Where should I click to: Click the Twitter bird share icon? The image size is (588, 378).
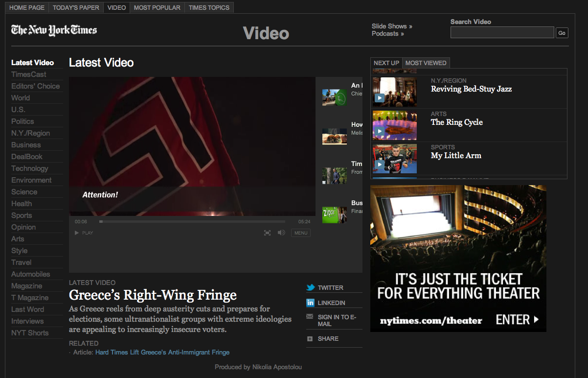(x=310, y=288)
